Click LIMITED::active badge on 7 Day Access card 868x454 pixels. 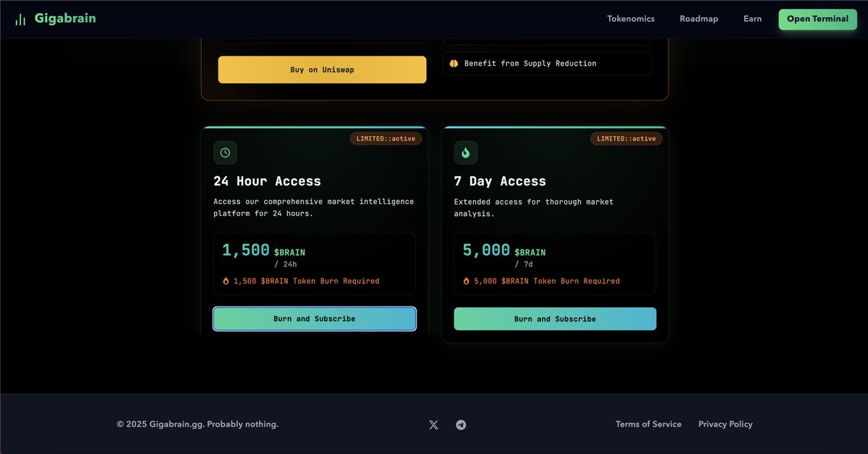point(626,138)
